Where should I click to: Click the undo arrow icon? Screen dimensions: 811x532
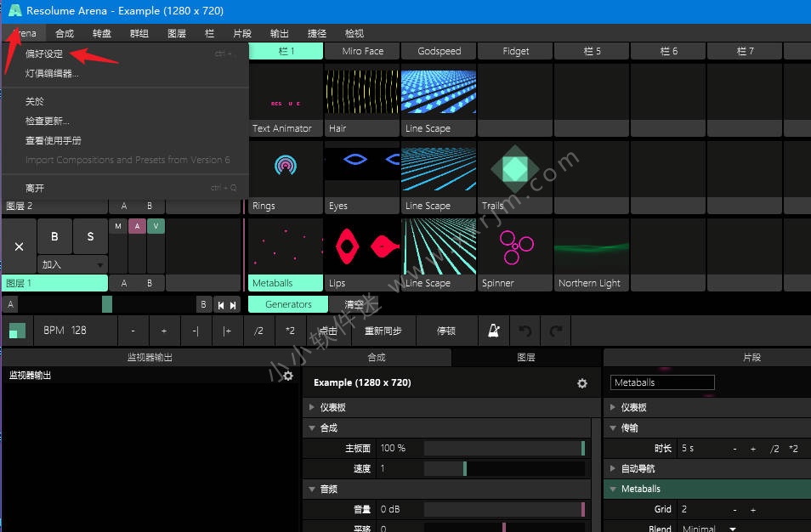(x=525, y=331)
